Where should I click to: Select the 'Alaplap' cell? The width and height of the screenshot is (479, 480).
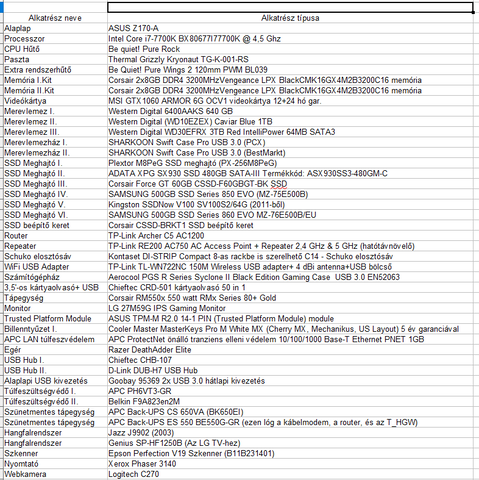pyautogui.click(x=55, y=28)
